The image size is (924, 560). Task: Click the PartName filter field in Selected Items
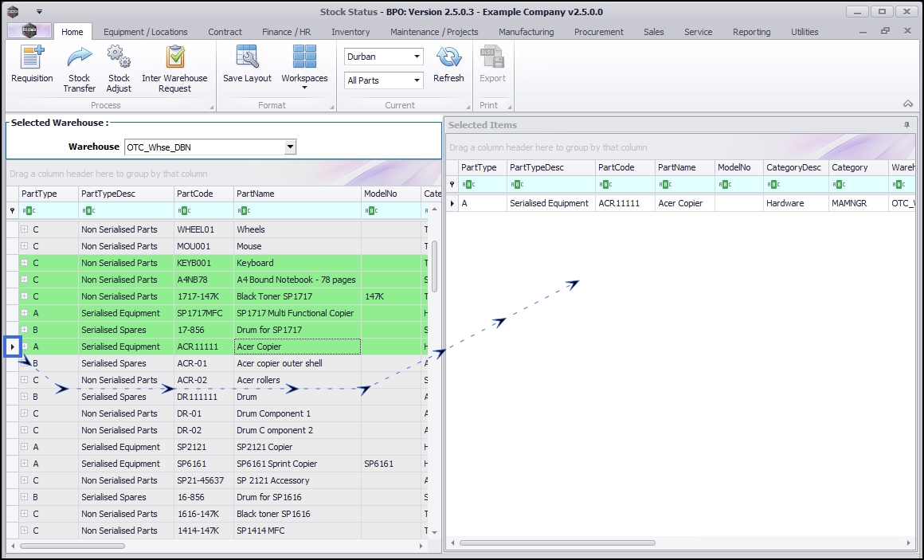coord(685,185)
